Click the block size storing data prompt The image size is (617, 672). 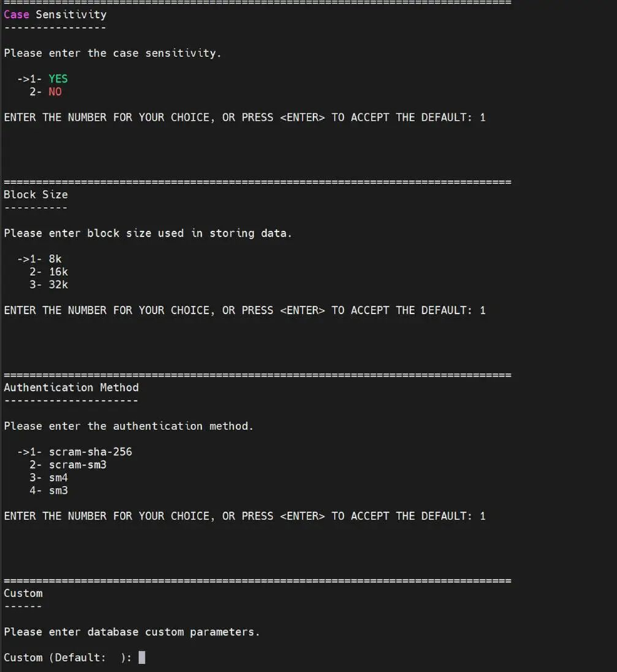(x=148, y=233)
